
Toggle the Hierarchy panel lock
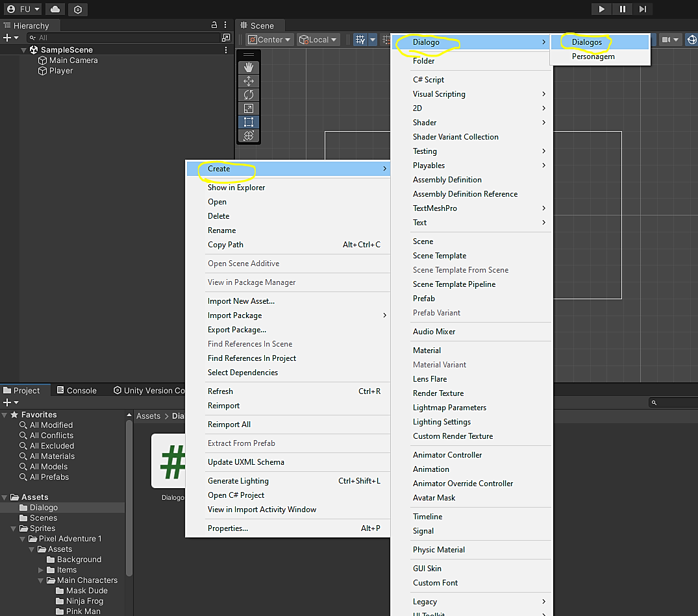214,25
